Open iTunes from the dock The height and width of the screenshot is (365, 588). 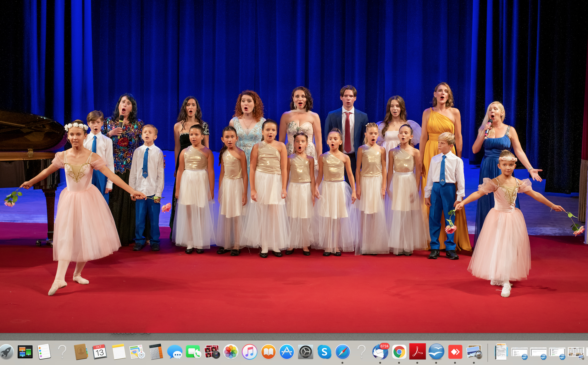tap(249, 352)
